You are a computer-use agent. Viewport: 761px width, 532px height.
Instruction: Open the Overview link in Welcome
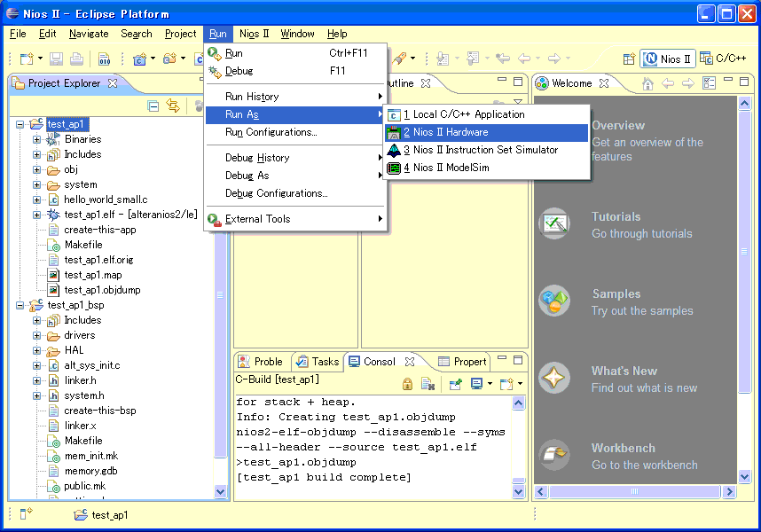tap(618, 126)
